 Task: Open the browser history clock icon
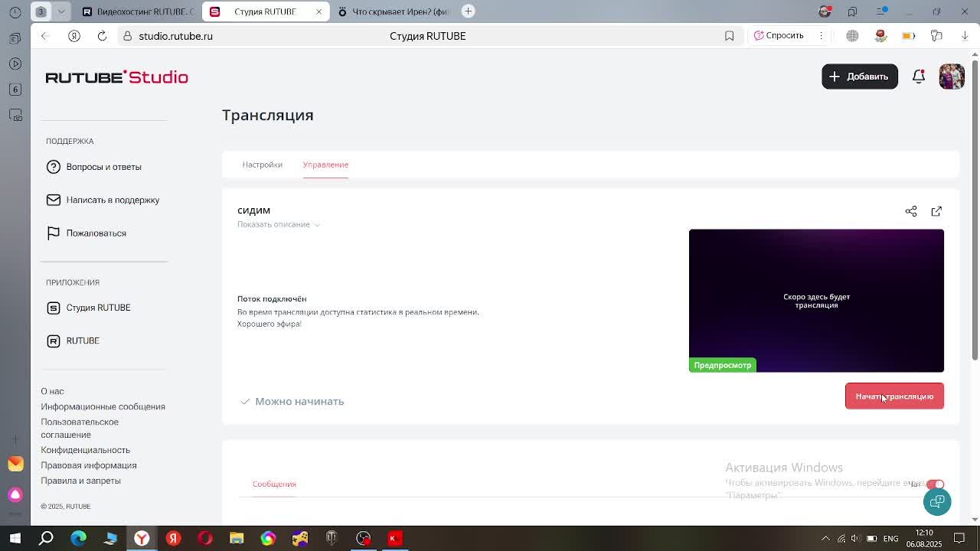tap(15, 11)
